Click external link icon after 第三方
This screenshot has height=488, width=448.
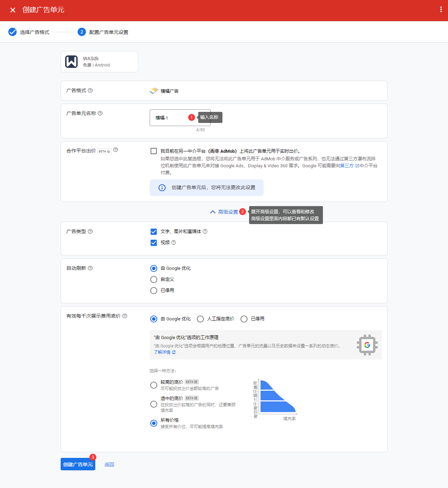click(x=357, y=166)
